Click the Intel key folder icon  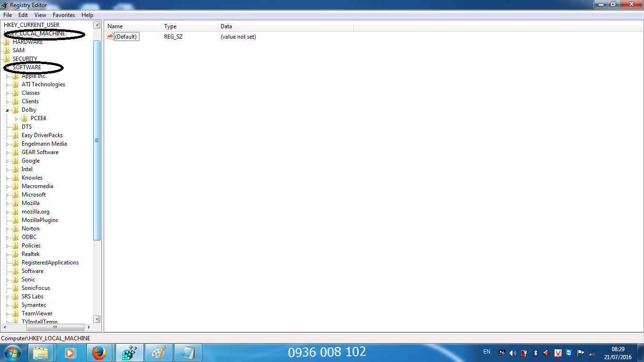[x=16, y=169]
